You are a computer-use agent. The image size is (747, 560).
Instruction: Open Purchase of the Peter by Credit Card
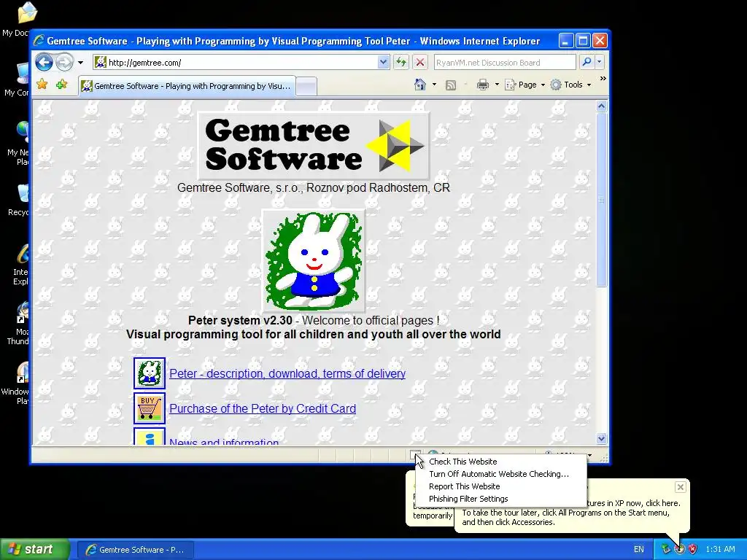(x=263, y=408)
